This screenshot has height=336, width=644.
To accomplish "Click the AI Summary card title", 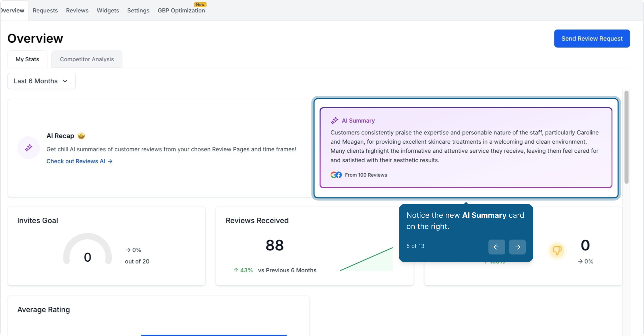I will click(358, 120).
